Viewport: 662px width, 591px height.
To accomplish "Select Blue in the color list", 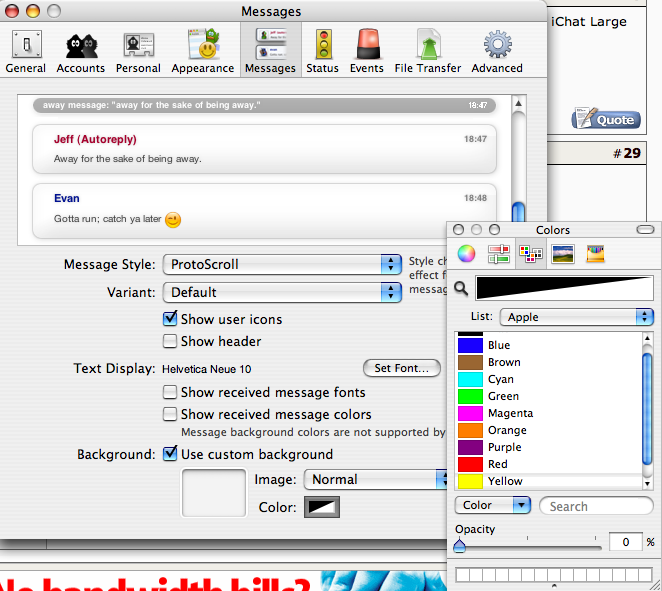I will (x=549, y=345).
